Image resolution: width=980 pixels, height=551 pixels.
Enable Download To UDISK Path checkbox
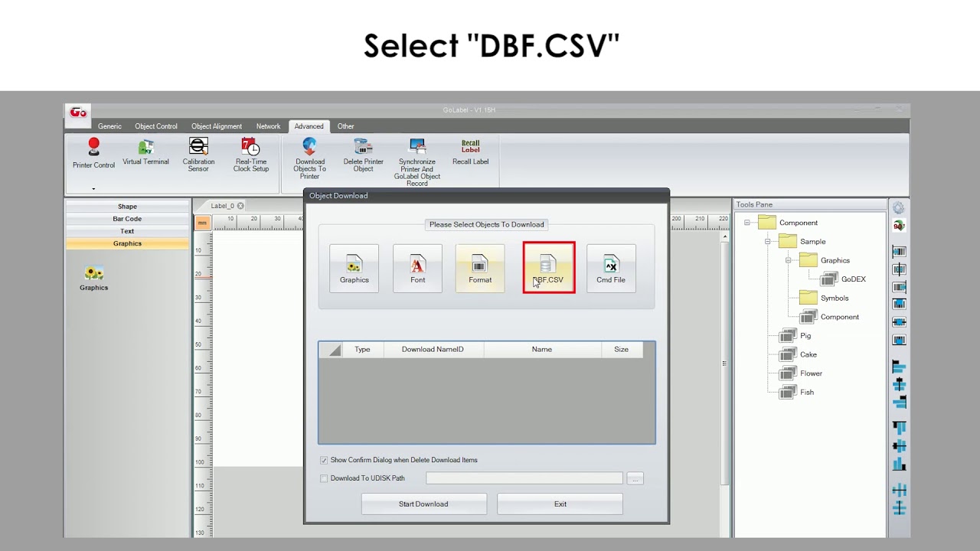point(324,478)
